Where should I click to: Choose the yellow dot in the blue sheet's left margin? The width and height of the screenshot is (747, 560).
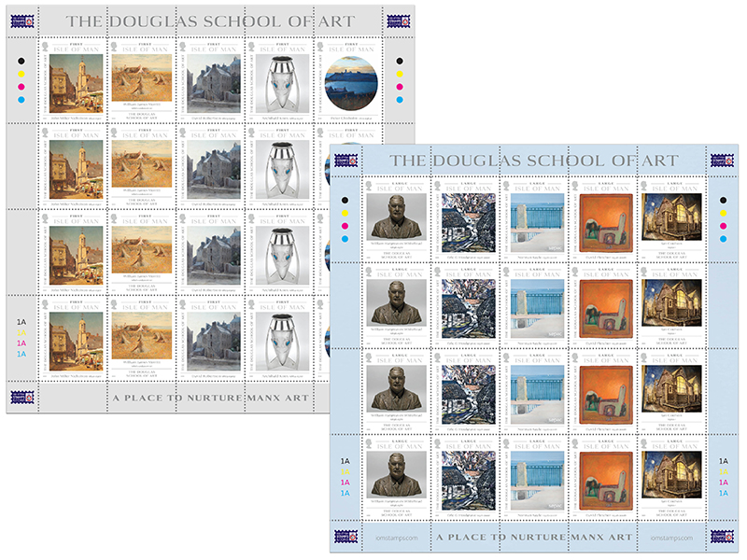coord(345,214)
